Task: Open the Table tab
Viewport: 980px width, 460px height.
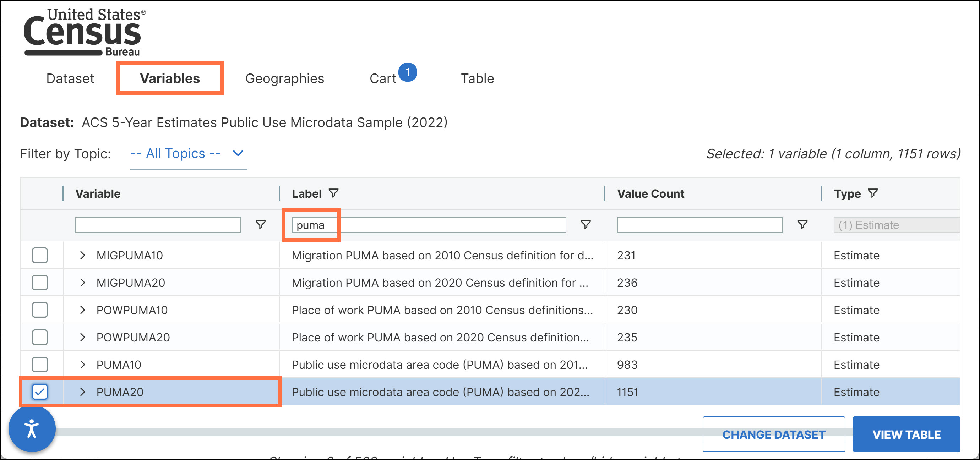Action: point(478,78)
